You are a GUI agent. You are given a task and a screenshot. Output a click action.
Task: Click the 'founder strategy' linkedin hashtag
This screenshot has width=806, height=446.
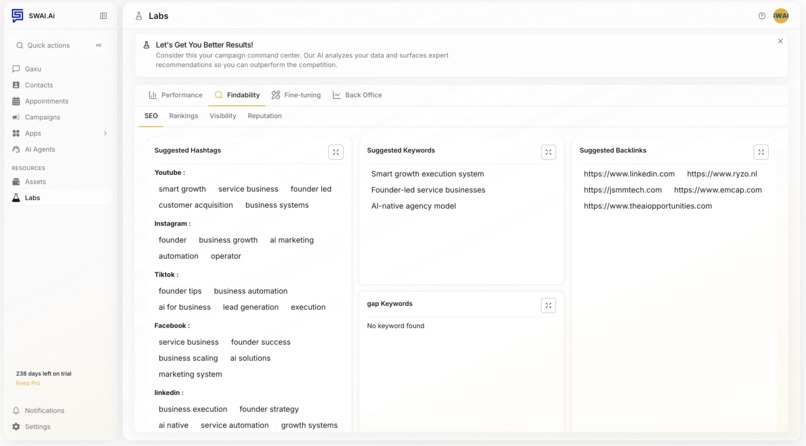click(x=269, y=410)
